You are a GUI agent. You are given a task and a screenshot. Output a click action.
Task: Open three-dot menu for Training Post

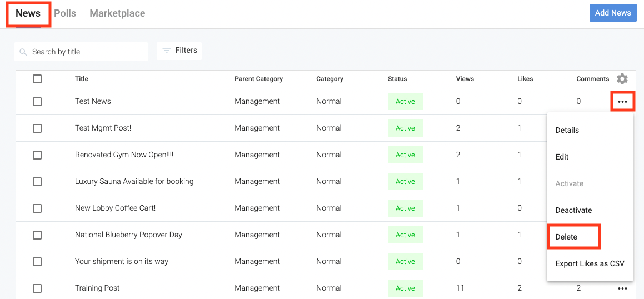tap(622, 288)
